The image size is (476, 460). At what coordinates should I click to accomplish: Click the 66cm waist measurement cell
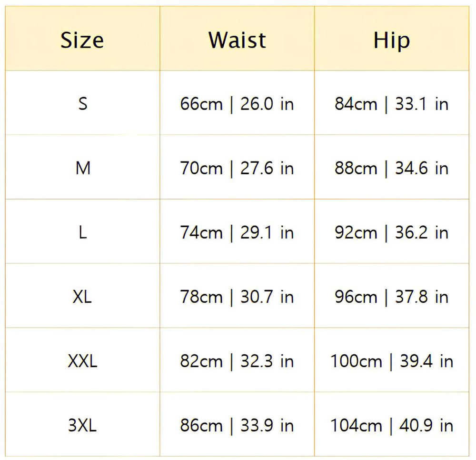[x=237, y=104]
